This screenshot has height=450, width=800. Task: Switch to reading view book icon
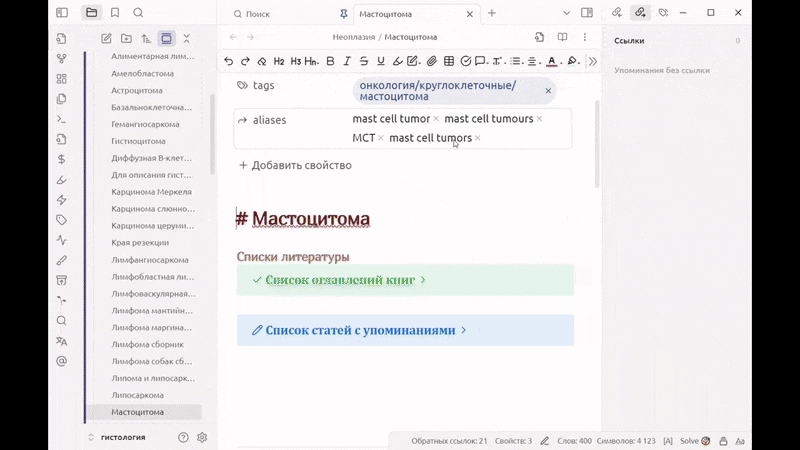(x=562, y=37)
